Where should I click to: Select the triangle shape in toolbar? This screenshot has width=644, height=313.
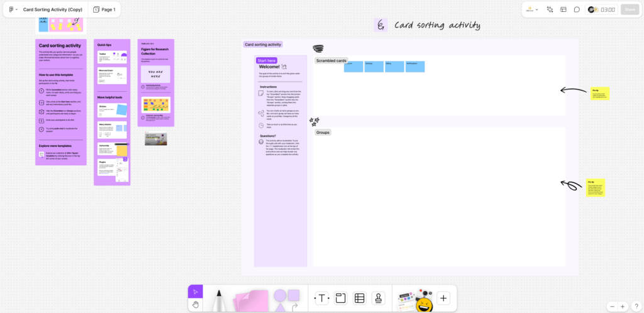280,308
